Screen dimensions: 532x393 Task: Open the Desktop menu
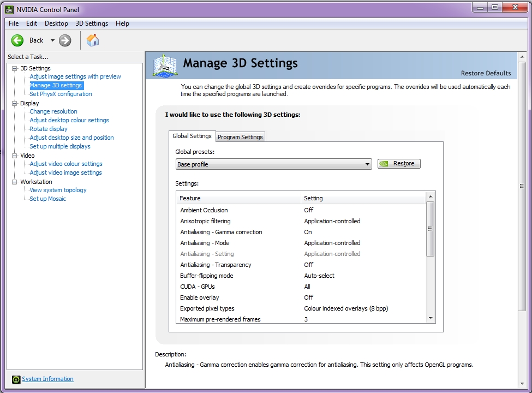click(x=56, y=23)
